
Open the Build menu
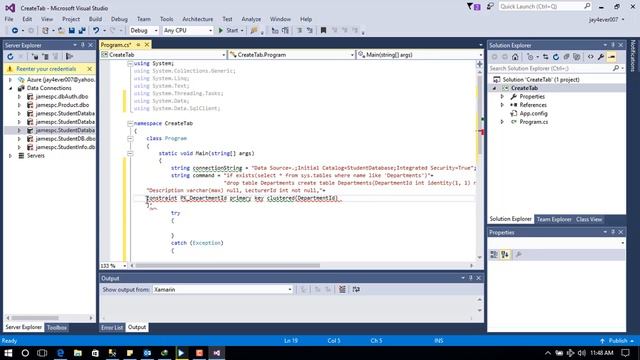coord(95,19)
